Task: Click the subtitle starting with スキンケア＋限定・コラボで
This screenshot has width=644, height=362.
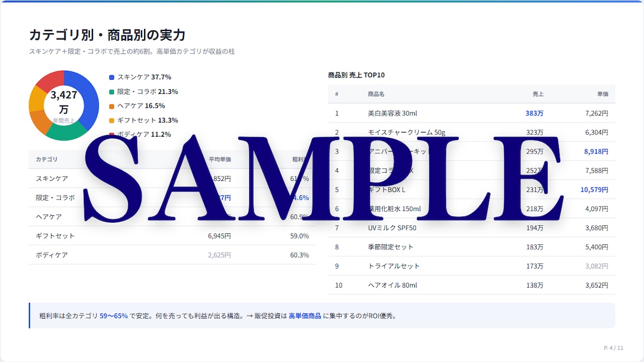Action: click(132, 52)
